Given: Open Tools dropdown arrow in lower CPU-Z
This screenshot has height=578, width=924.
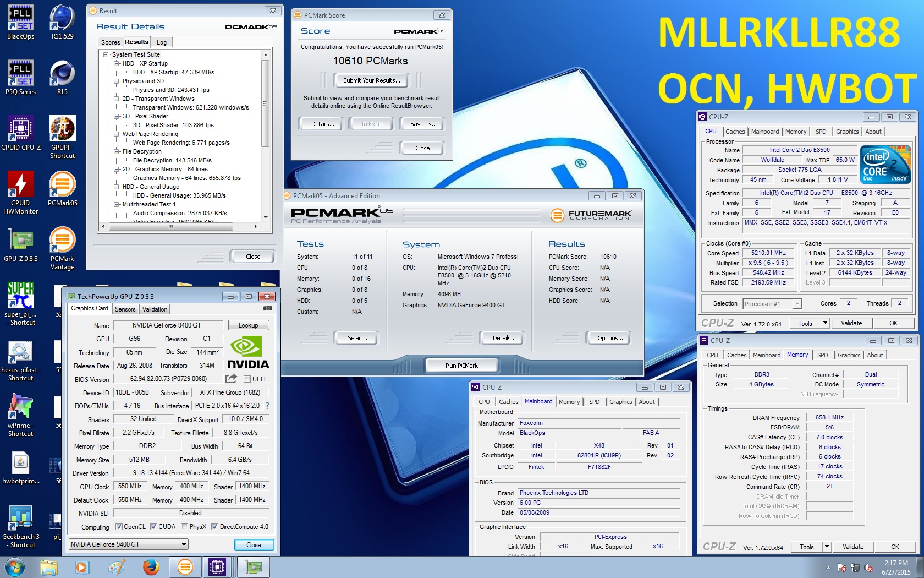Looking at the screenshot, I should tap(827, 547).
